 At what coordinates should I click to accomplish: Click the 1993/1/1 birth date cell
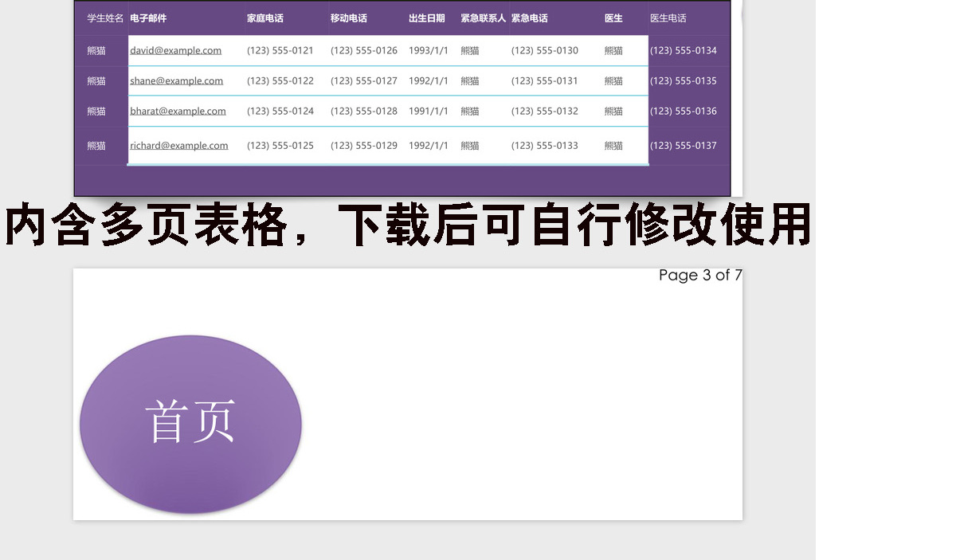click(x=429, y=50)
